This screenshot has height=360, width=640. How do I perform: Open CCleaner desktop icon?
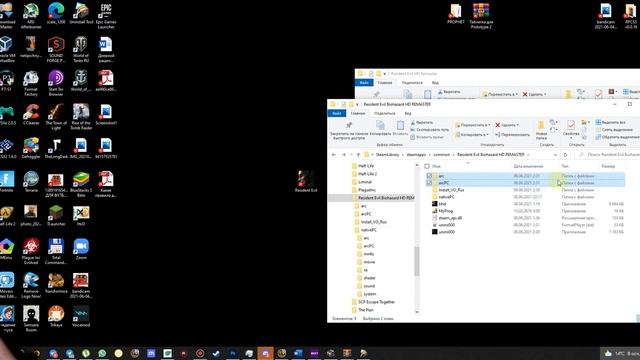[31, 114]
